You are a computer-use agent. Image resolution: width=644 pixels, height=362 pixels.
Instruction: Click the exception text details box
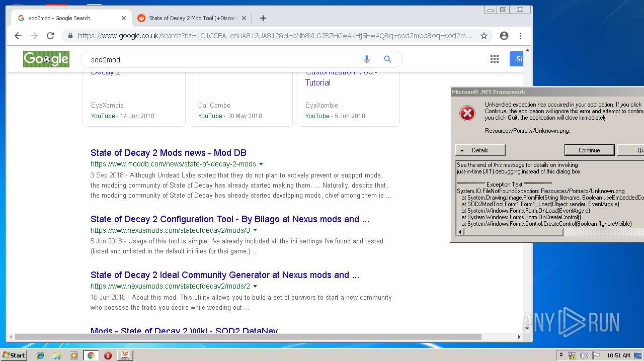pyautogui.click(x=550, y=194)
